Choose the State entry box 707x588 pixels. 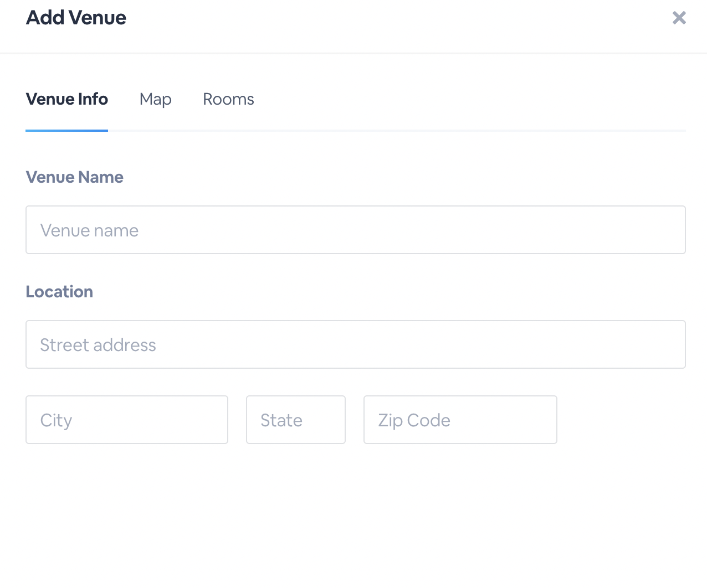coord(296,420)
